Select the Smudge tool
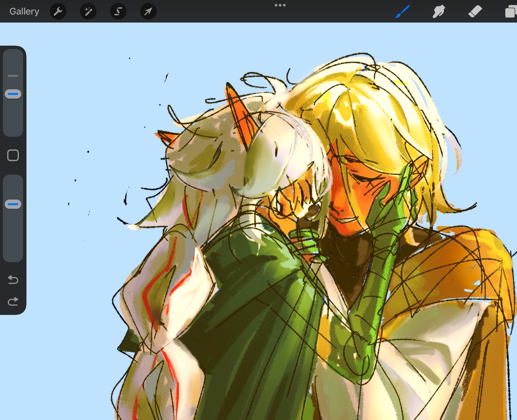Viewport: 517px width, 420px height. click(x=439, y=12)
